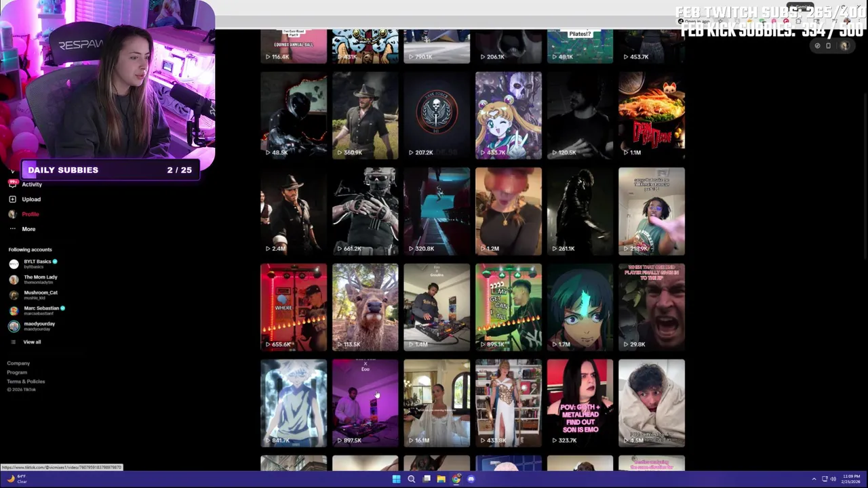Open cowboy video with 2.4M views
The width and height of the screenshot is (868, 488).
pyautogui.click(x=294, y=211)
